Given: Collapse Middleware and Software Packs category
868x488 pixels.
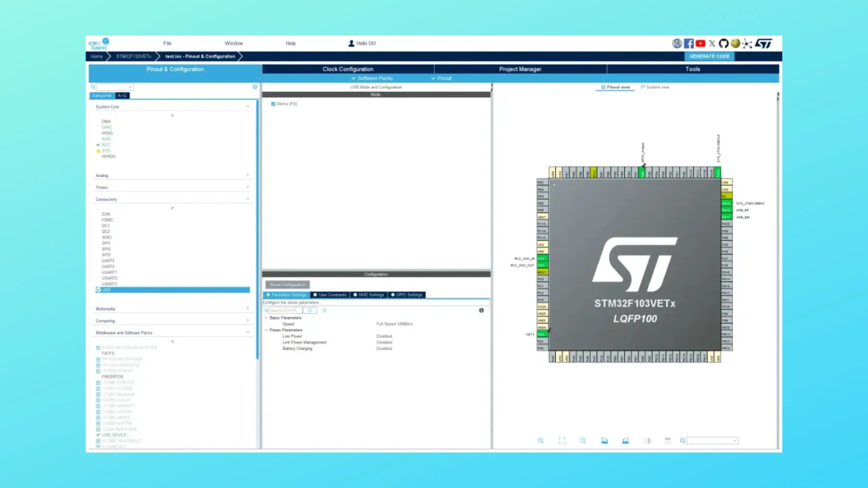Looking at the screenshot, I should pyautogui.click(x=248, y=333).
